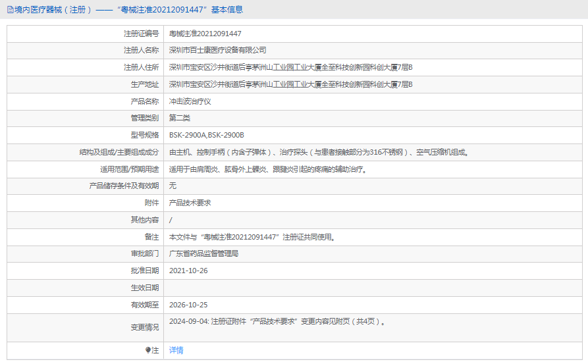Screen dimensions: 588x364
Task: Click the 2024-09-04 change record text
Action: [277, 322]
